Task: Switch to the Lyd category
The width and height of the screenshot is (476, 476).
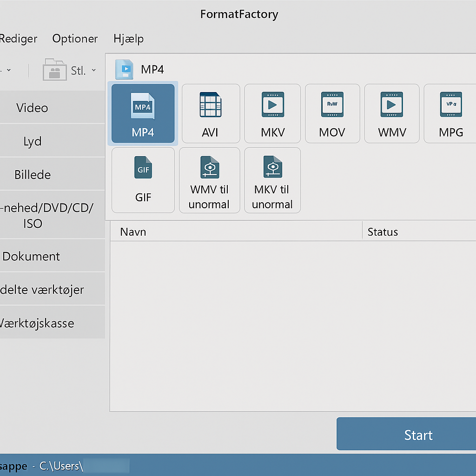Action: [32, 141]
